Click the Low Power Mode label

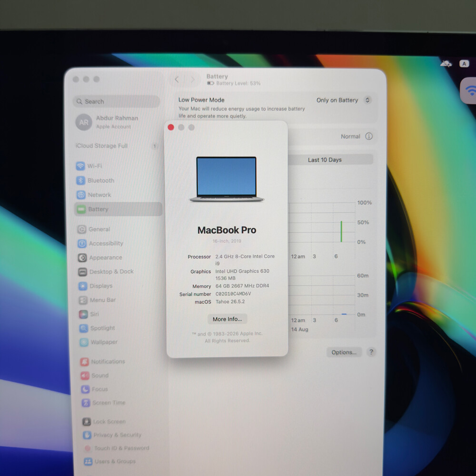coord(201,100)
